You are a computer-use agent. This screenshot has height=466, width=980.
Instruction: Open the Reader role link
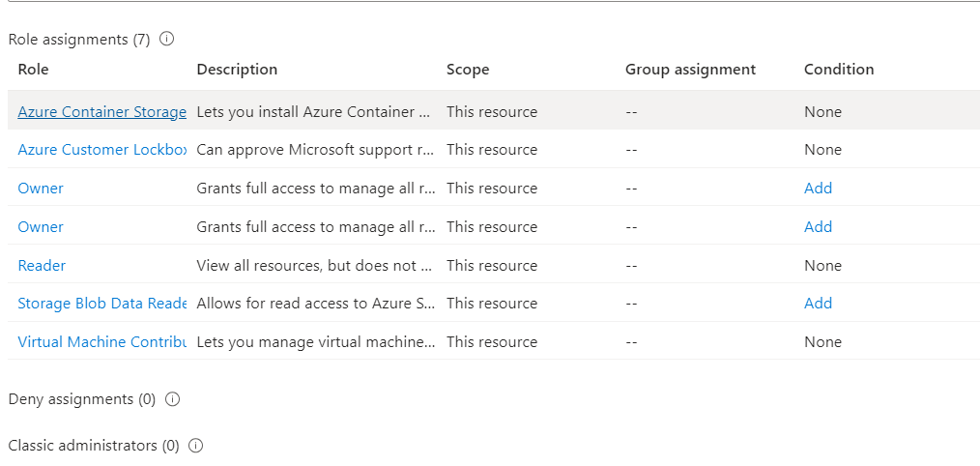(x=42, y=265)
